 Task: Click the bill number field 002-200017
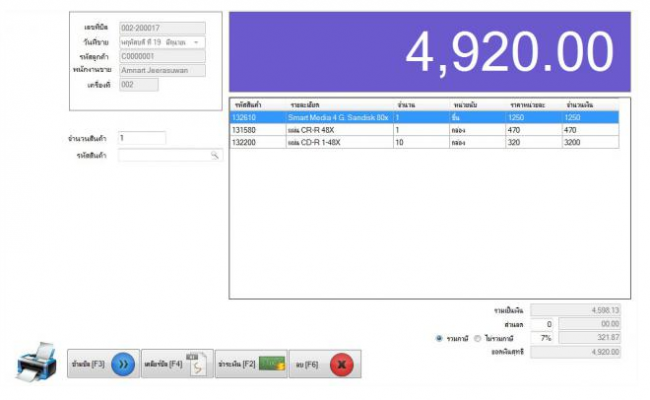click(x=162, y=28)
